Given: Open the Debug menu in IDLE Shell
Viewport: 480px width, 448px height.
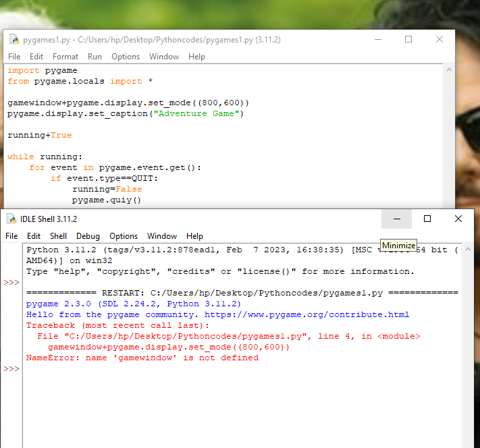Looking at the screenshot, I should tap(88, 236).
